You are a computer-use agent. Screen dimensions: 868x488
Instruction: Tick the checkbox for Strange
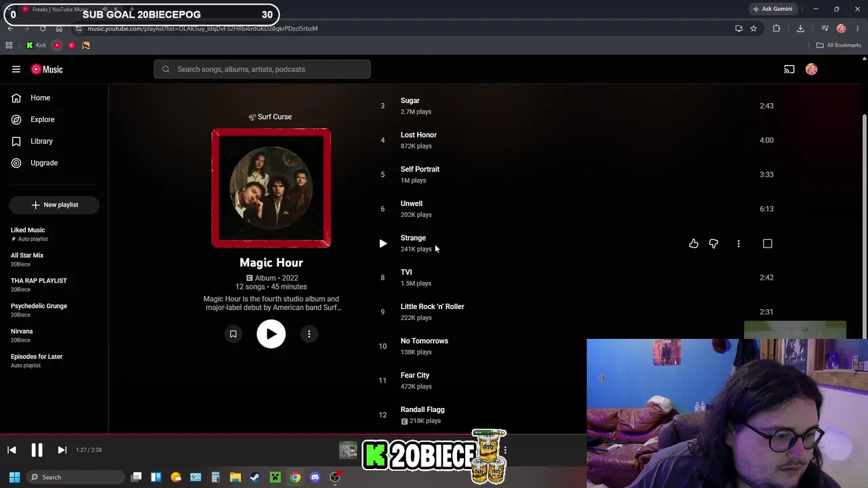(768, 243)
